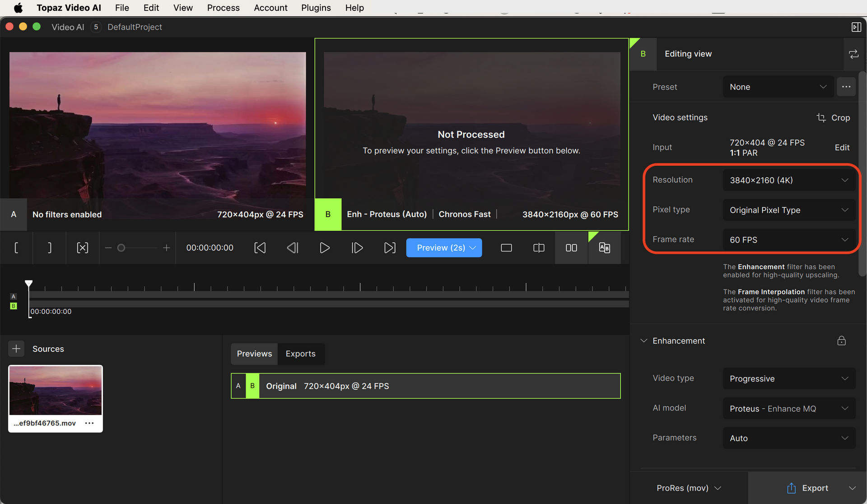Open preset options three-dot menu
The width and height of the screenshot is (867, 504).
[846, 87]
